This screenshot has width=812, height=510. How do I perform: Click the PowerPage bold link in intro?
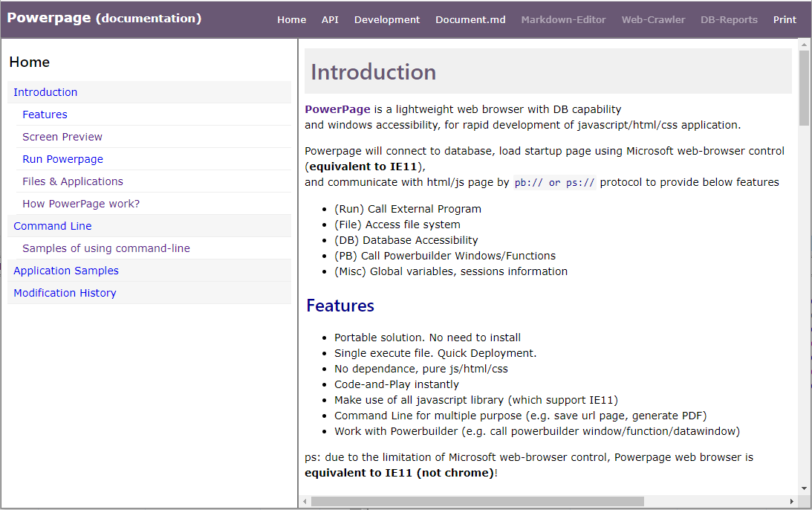pyautogui.click(x=337, y=109)
